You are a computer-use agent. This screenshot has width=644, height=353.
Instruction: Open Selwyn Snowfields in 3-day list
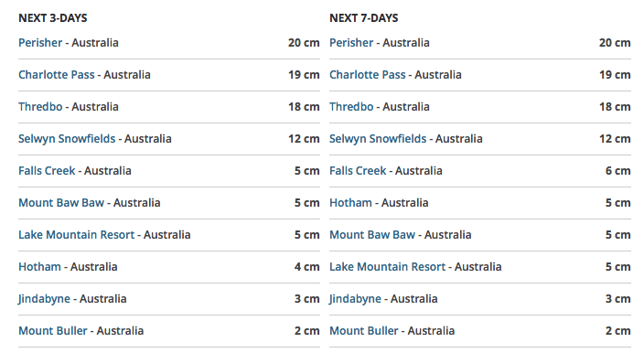point(67,139)
